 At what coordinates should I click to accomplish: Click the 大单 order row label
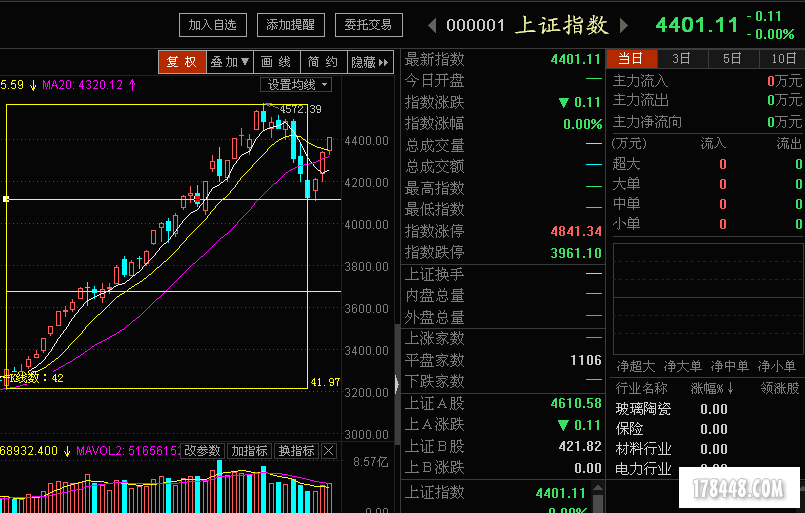626,184
